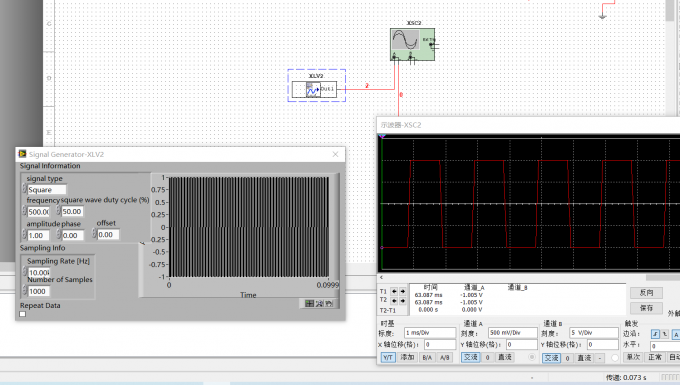The width and height of the screenshot is (680, 385).
Task: Move T1 cursor left with arrow
Action: coord(394,291)
